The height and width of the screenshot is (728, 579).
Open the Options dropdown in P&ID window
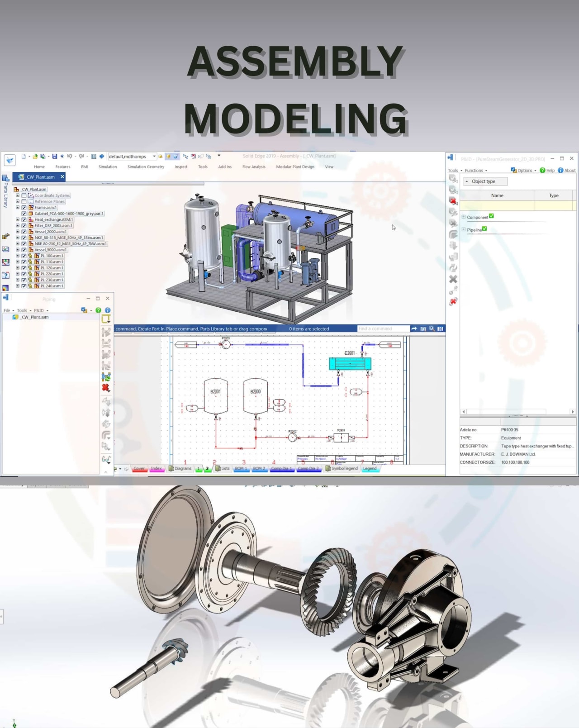click(x=524, y=171)
